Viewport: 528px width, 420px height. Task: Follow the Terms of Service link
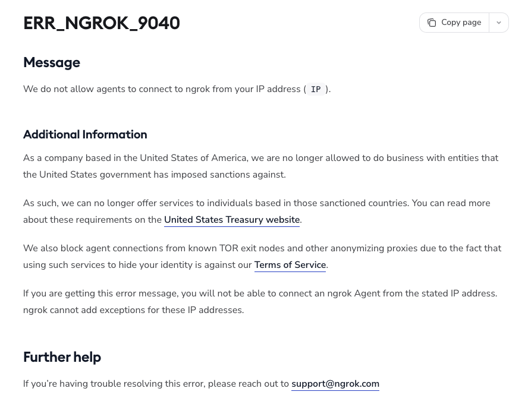(x=290, y=265)
